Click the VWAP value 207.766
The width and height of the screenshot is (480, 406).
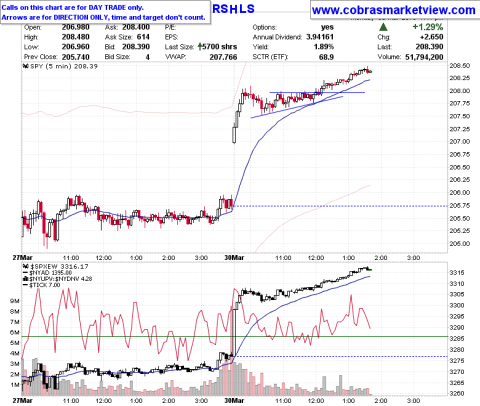(x=223, y=57)
